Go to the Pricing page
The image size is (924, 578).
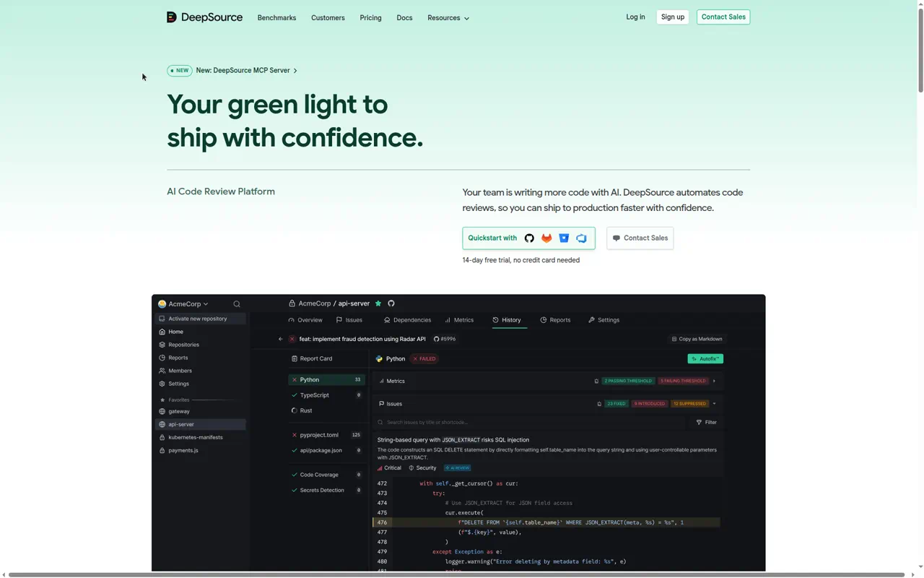tap(370, 18)
